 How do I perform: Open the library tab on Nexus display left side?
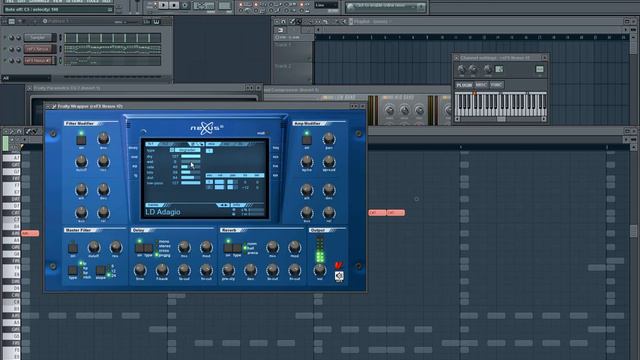(133, 148)
